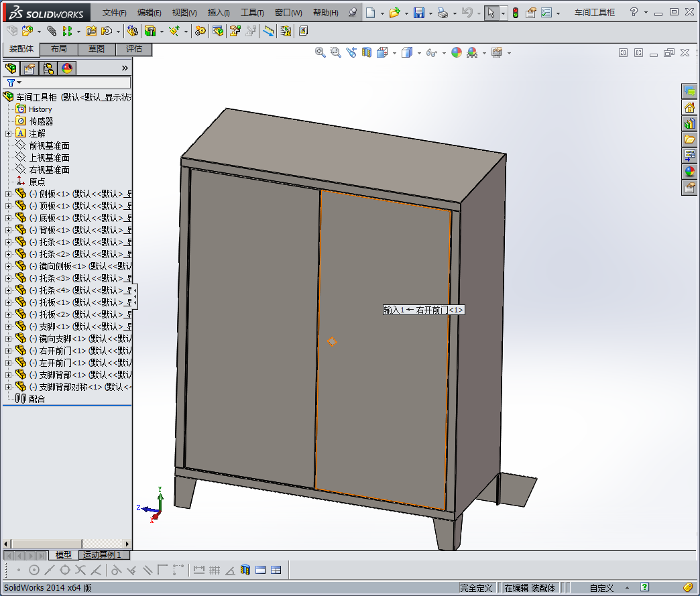Click the horizontal scrollbar of the feature tree
This screenshot has width=700, height=596.
tap(67, 543)
